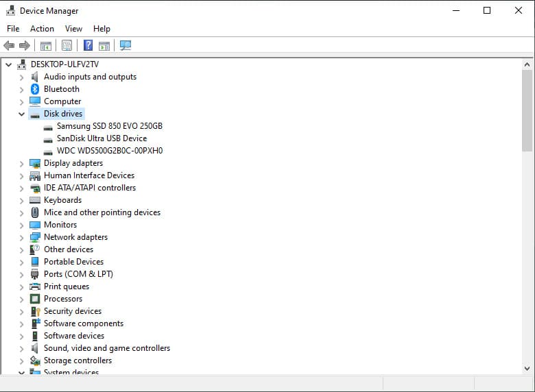This screenshot has width=535, height=392.
Task: Click the Other devices question-mark icon
Action: point(34,249)
